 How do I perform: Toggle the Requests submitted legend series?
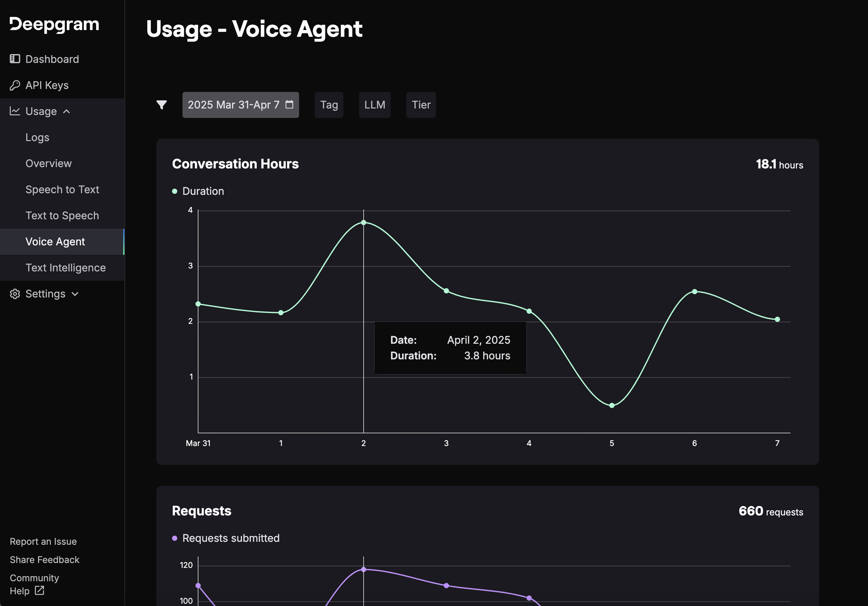coord(226,538)
